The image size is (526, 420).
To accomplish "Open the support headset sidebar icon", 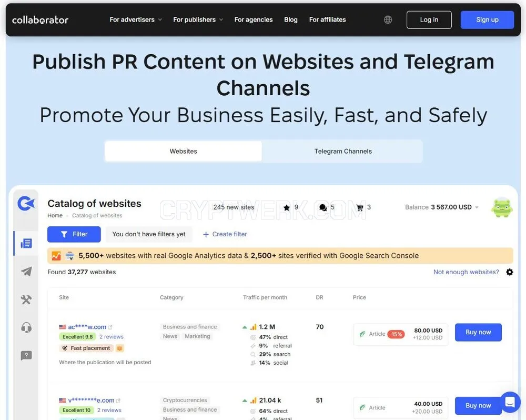I will [x=26, y=327].
